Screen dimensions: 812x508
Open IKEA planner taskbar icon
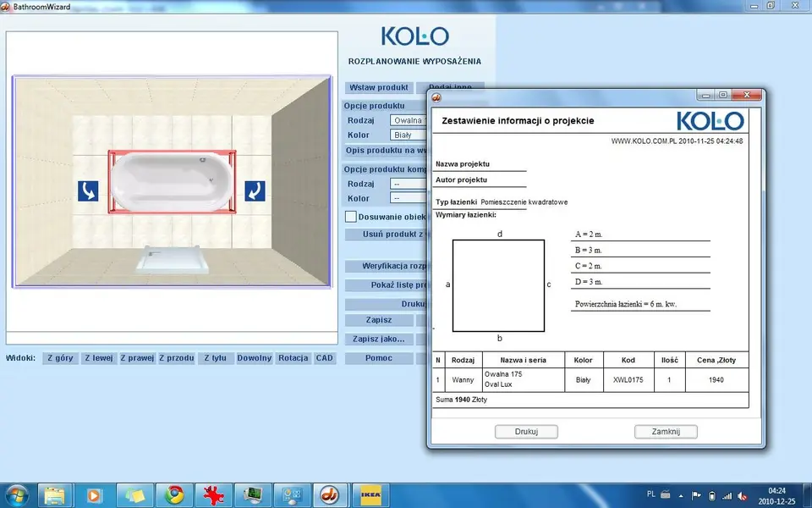pyautogui.click(x=370, y=495)
